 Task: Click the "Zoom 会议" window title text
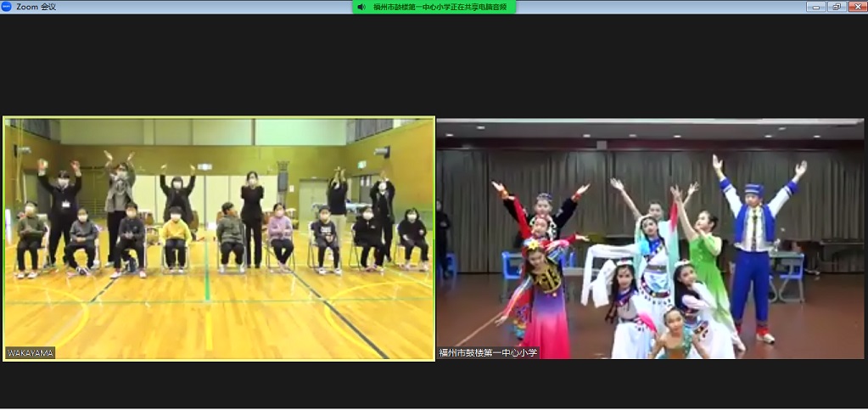pyautogui.click(x=36, y=7)
